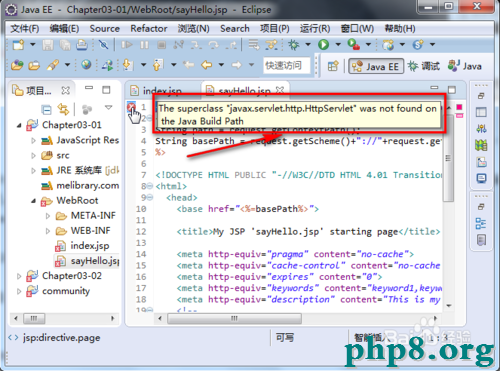Open the Source menu
This screenshot has height=371, width=500.
point(104,29)
